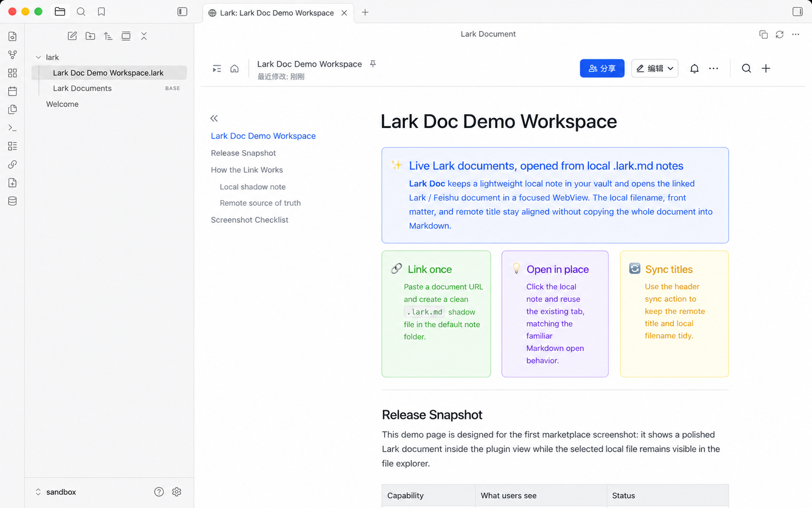Select the Lark: Lark Doc Demo Workspace tab

(x=277, y=13)
